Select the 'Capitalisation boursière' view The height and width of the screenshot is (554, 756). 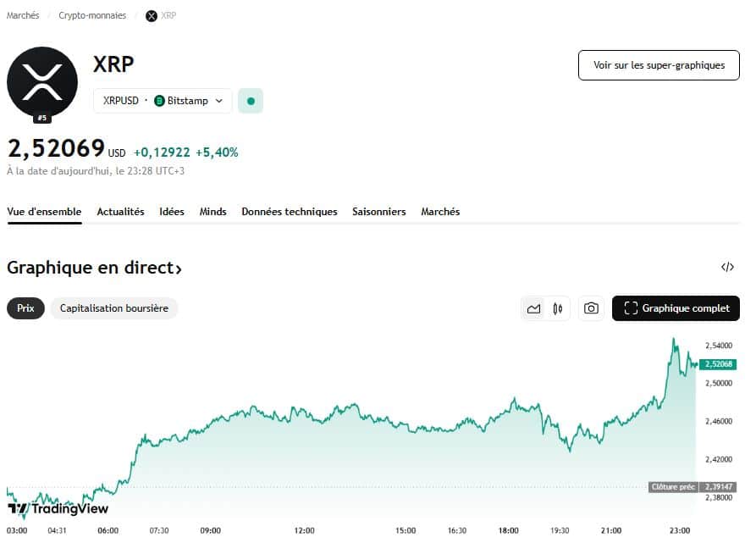(x=113, y=308)
